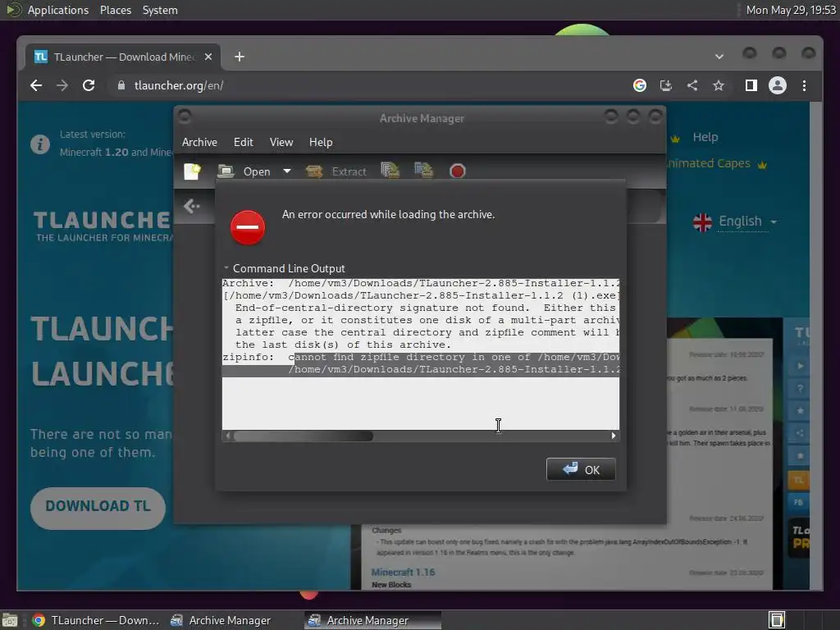Go back with Archive Manager location arrow
840x630 pixels.
(192, 206)
